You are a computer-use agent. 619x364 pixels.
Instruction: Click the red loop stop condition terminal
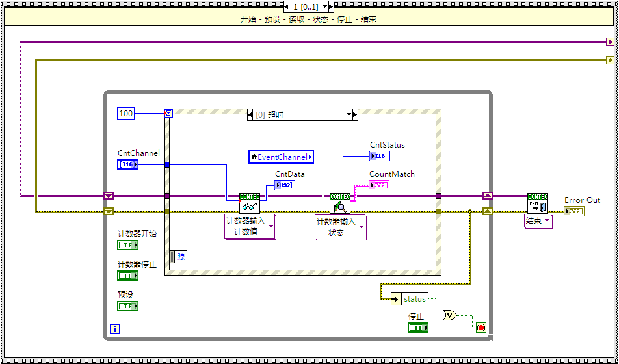pos(481,327)
